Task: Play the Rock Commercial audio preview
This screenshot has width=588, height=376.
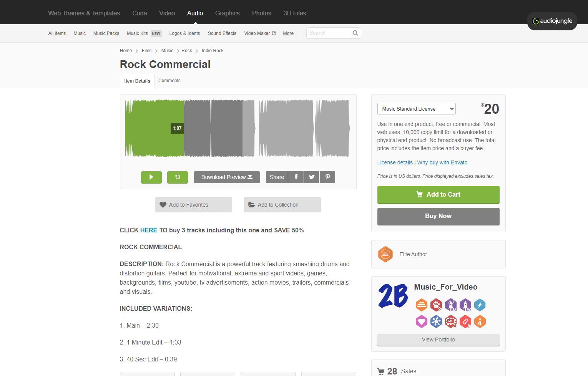Action: (151, 177)
